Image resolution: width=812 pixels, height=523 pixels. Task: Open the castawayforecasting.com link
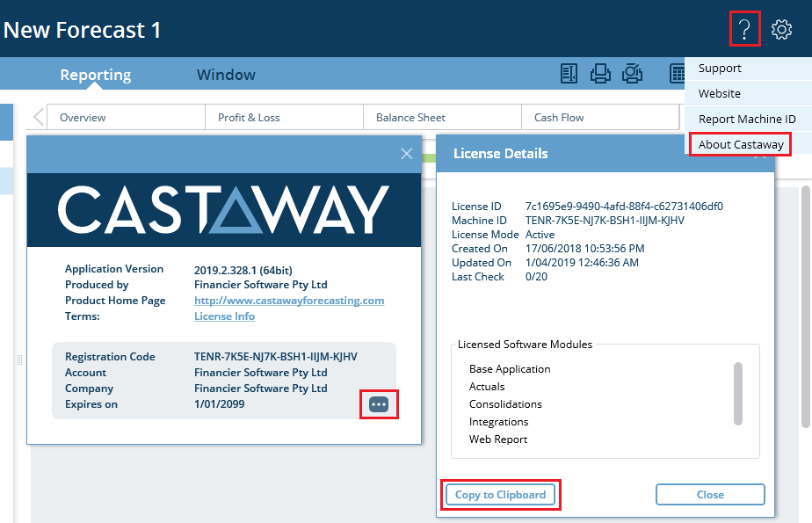point(289,301)
